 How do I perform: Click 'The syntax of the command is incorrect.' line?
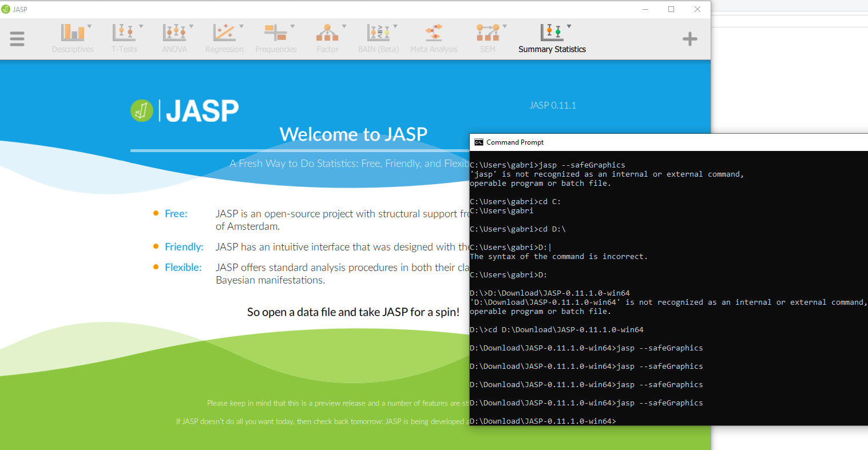559,257
